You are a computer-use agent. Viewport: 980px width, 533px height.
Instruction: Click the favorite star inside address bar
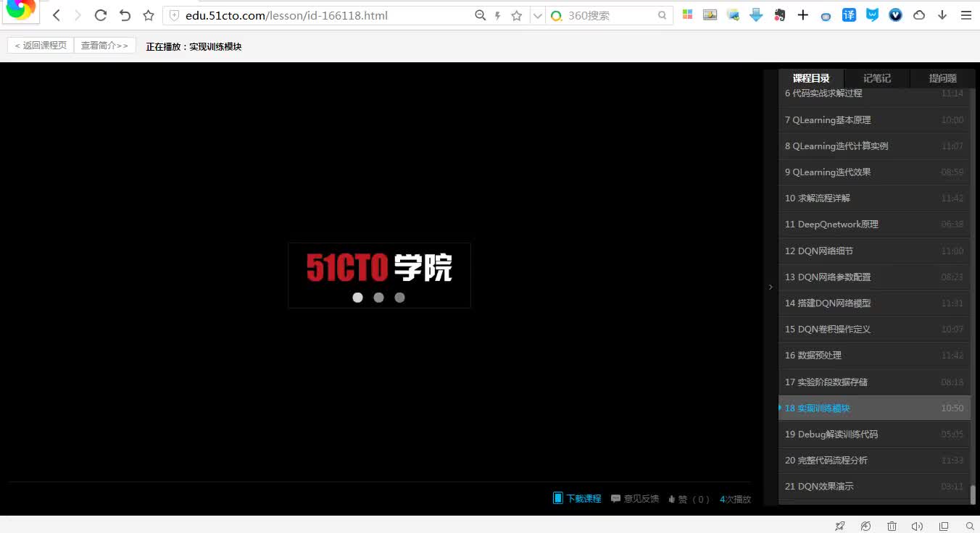pyautogui.click(x=517, y=15)
